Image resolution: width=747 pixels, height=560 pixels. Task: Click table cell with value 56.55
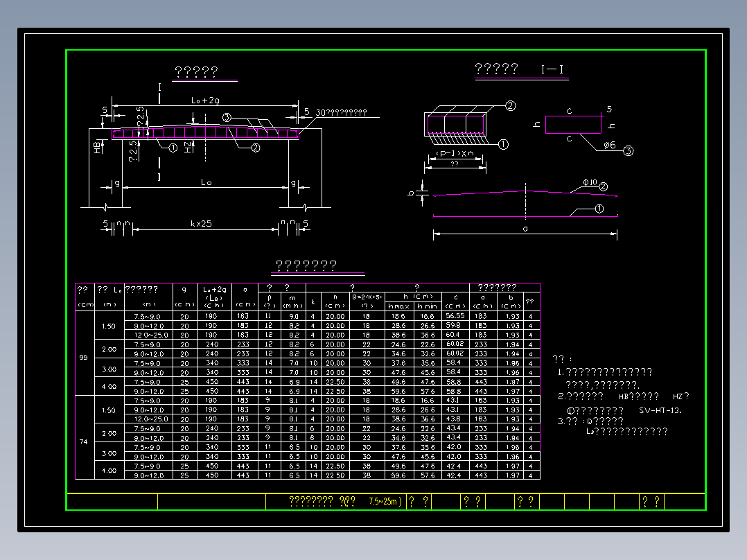[455, 316]
